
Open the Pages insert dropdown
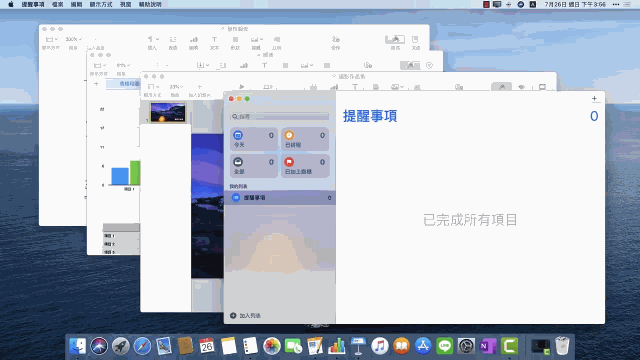153,39
